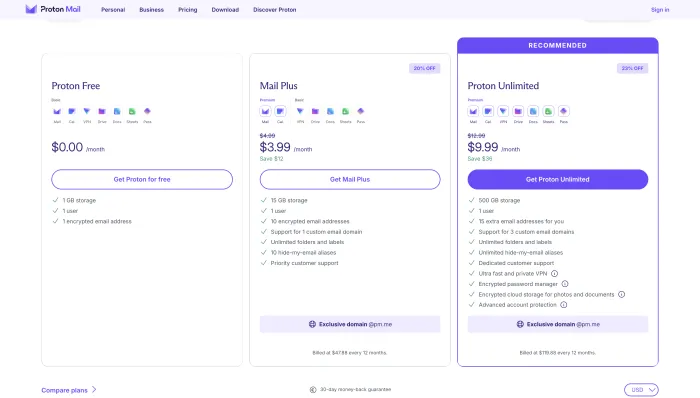This screenshot has height=398, width=700.
Task: Go to the Pricing page
Action: pyautogui.click(x=188, y=9)
